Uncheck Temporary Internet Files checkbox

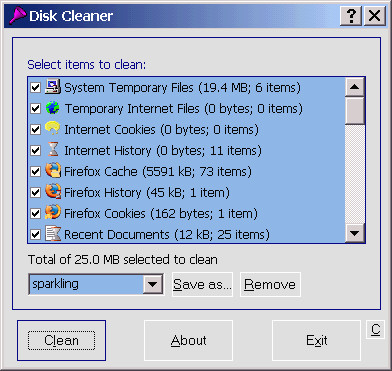click(x=35, y=109)
